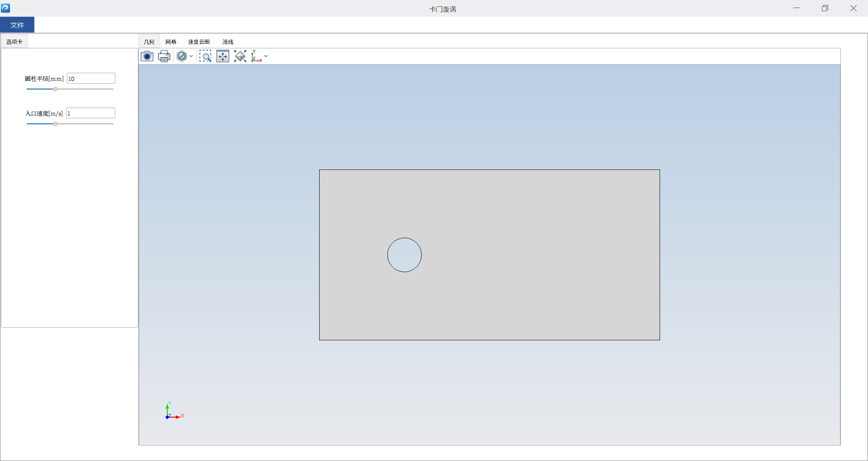The width and height of the screenshot is (868, 461).
Task: Switch to the 网格 tab
Action: pyautogui.click(x=171, y=42)
